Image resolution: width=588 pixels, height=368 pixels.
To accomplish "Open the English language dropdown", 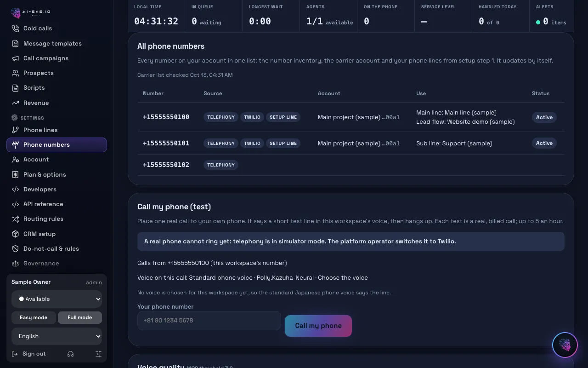I will 57,336.
